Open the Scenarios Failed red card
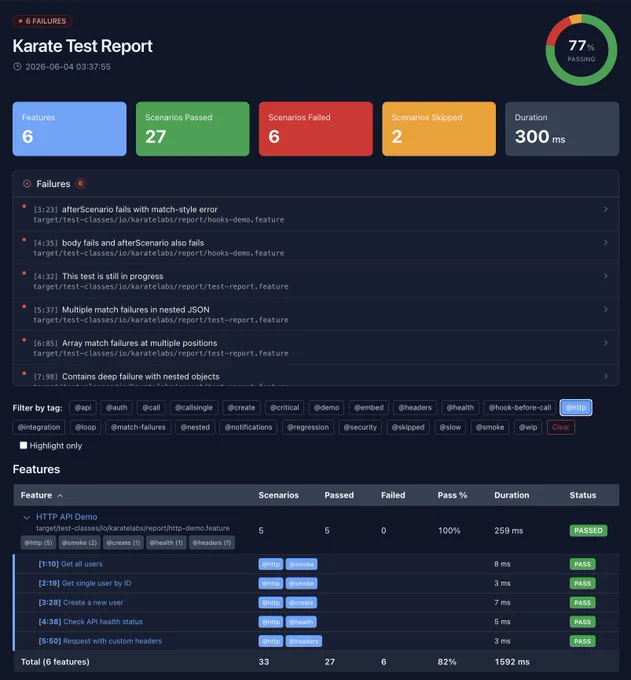This screenshot has width=631, height=680. (316, 129)
